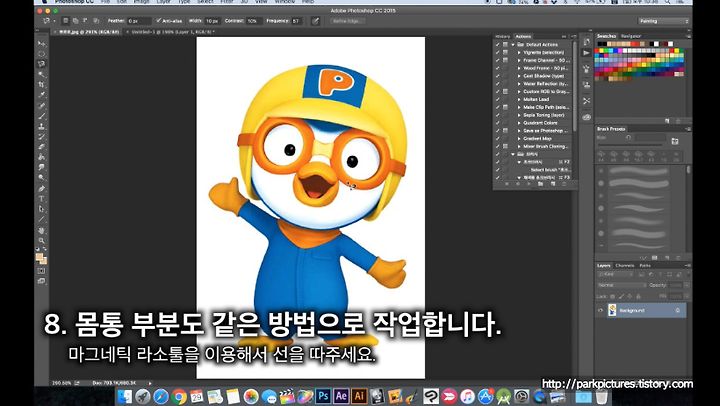Select the Zoom tool in toolbox
This screenshot has width=720, height=406.
coord(42,240)
